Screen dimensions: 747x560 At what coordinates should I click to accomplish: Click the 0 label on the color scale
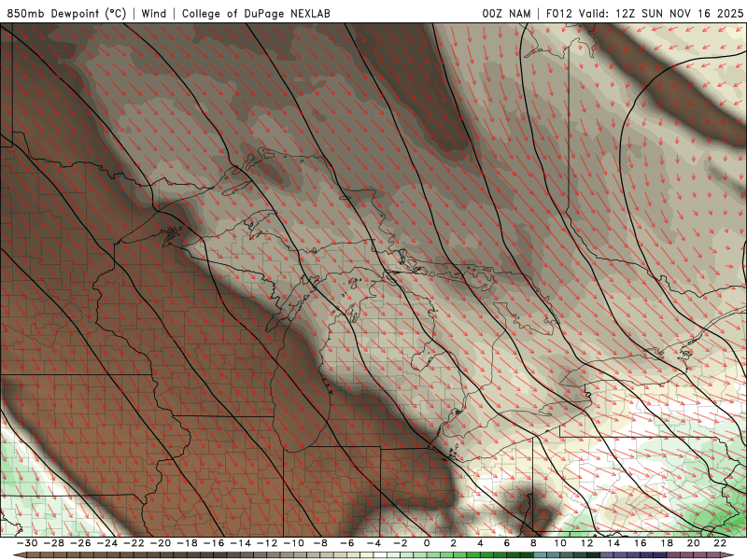click(427, 543)
